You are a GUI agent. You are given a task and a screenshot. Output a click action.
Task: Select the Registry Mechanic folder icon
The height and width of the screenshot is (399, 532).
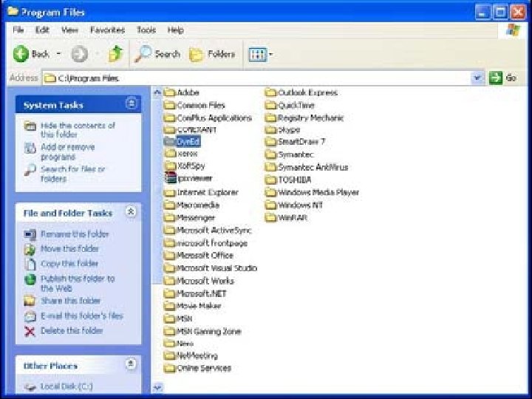(270, 117)
